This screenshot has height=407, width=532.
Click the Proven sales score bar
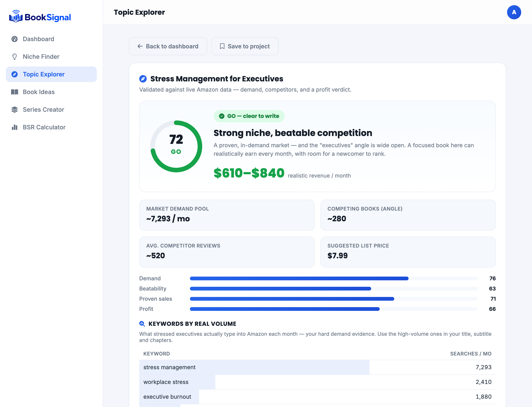coord(333,299)
